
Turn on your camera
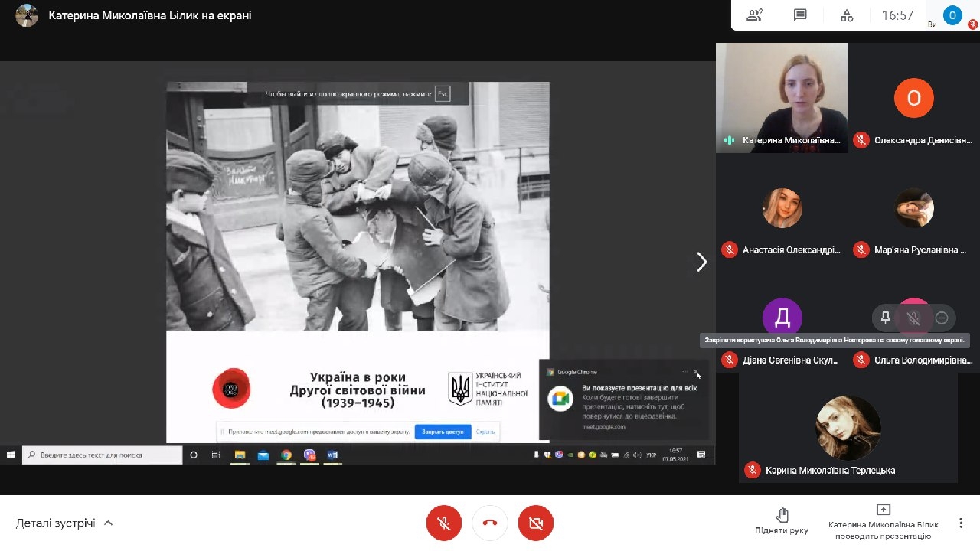(536, 523)
